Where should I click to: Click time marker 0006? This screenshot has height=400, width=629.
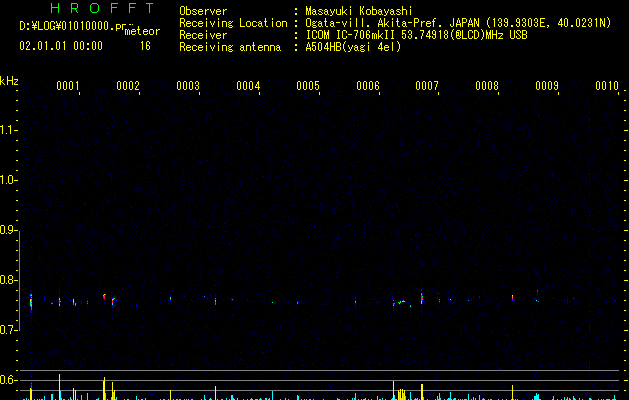pos(368,86)
